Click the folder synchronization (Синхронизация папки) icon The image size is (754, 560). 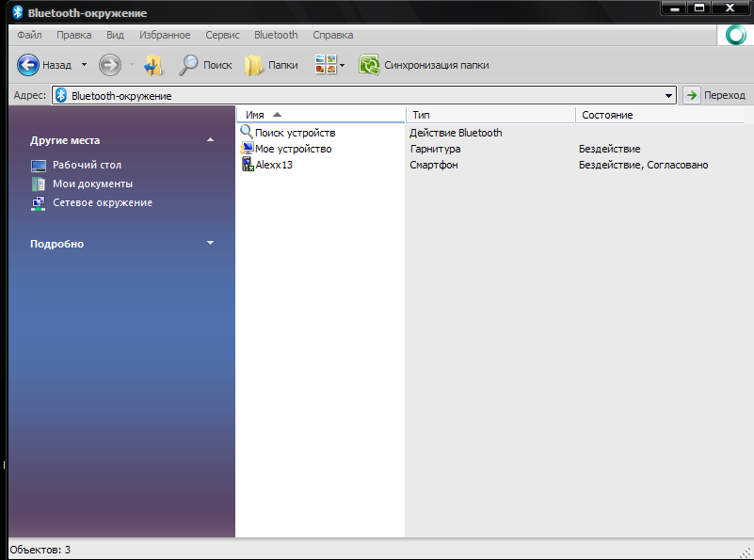click(x=369, y=65)
